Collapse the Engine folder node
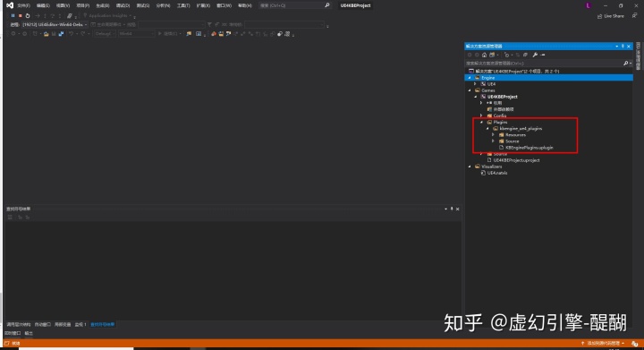The width and height of the screenshot is (644, 350). tap(470, 78)
